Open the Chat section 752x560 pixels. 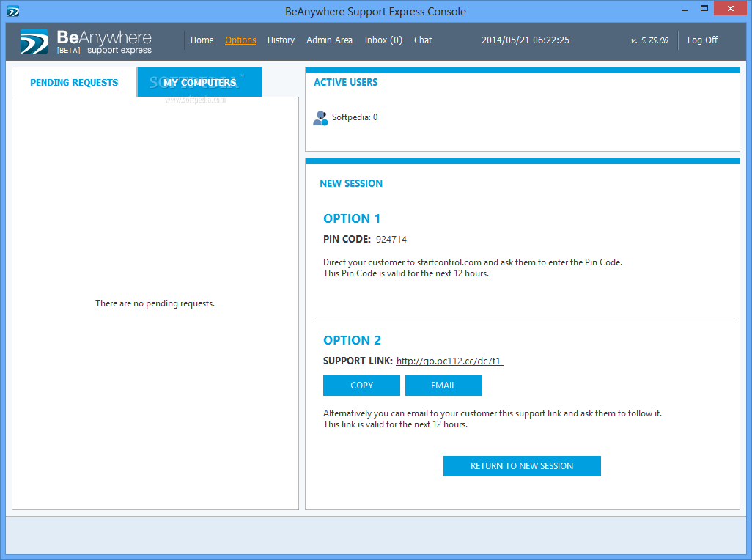pos(423,40)
